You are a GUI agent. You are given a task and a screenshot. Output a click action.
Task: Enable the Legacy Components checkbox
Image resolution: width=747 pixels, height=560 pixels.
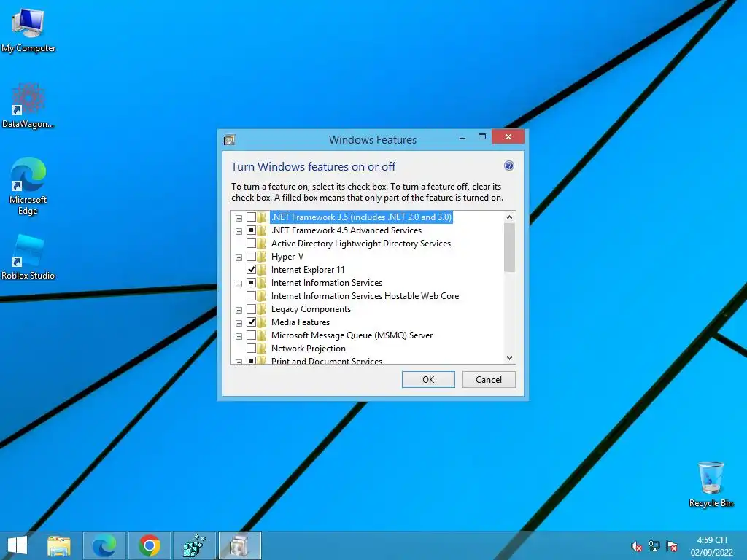click(x=251, y=309)
